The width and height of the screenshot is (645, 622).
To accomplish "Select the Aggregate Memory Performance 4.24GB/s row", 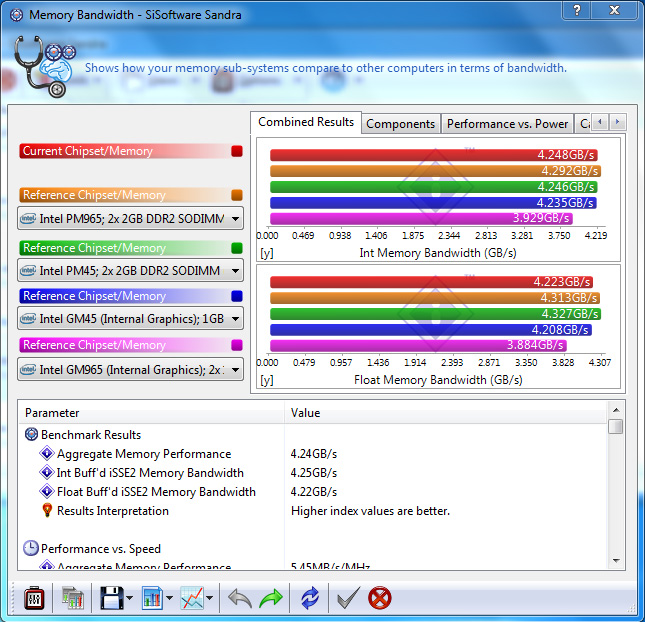I will (313, 454).
